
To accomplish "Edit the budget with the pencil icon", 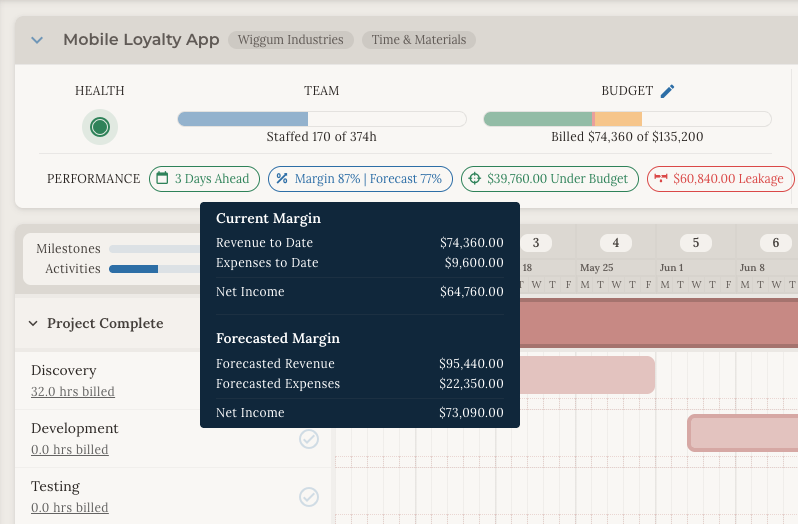I will [667, 91].
